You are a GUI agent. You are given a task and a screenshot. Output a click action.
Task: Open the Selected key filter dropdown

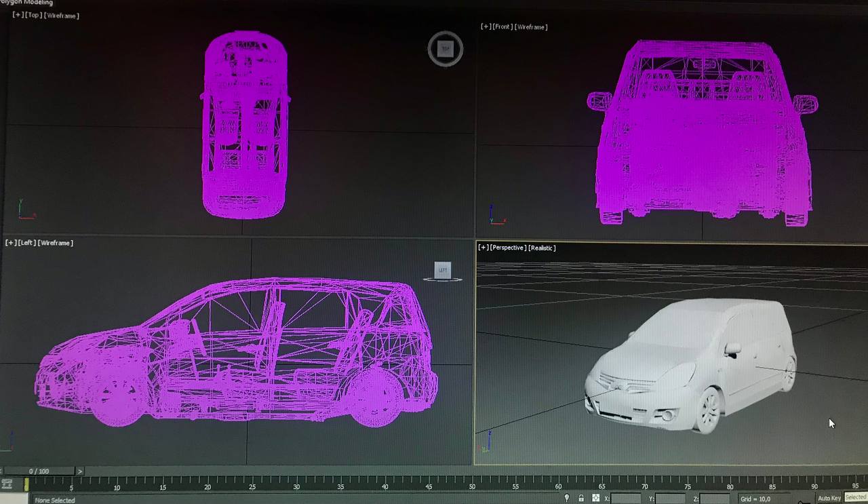point(856,498)
